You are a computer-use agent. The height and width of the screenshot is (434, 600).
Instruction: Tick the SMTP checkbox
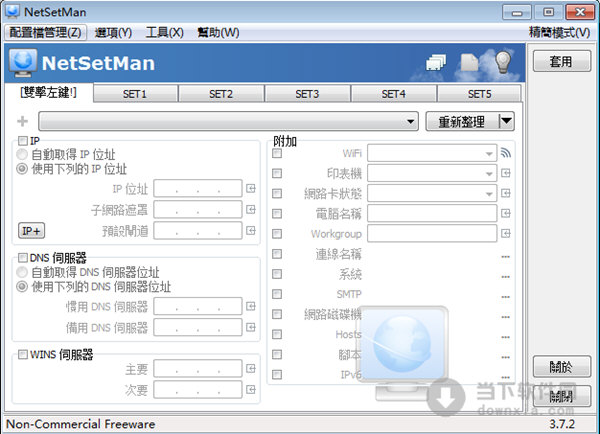(x=277, y=294)
